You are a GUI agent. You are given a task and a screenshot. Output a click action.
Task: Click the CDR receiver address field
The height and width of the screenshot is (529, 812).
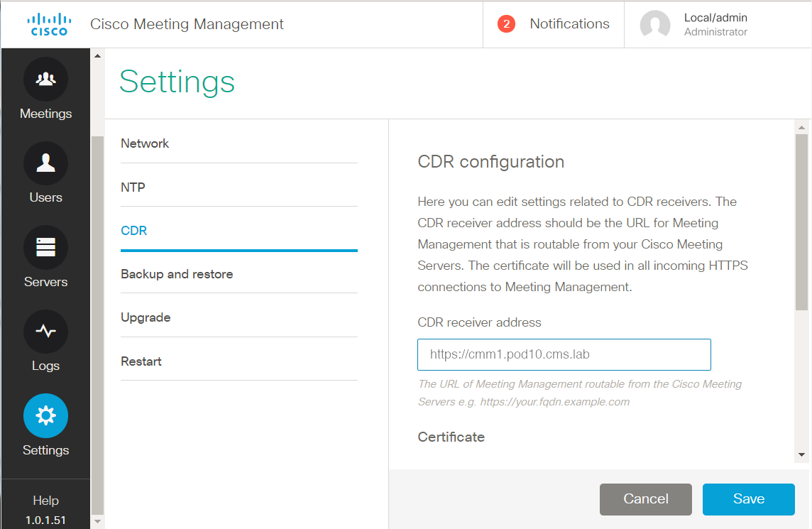click(x=564, y=354)
